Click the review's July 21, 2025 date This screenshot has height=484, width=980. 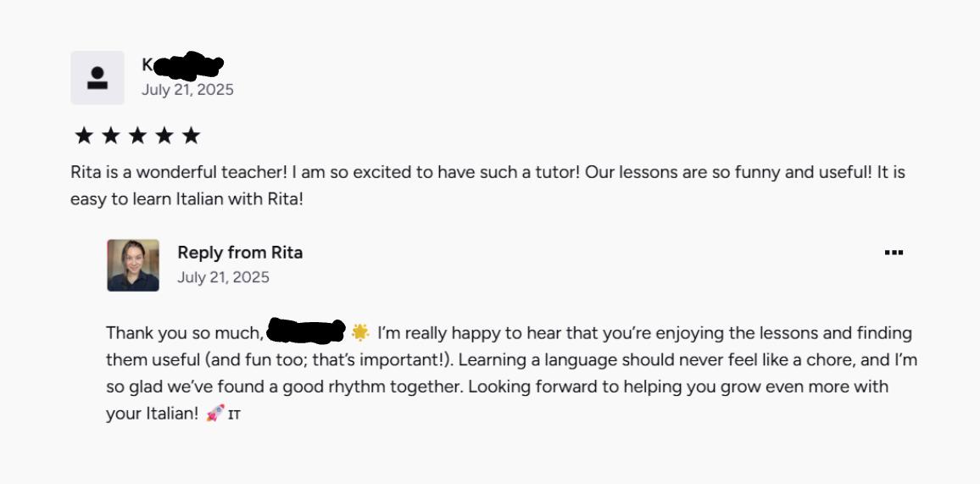[187, 90]
